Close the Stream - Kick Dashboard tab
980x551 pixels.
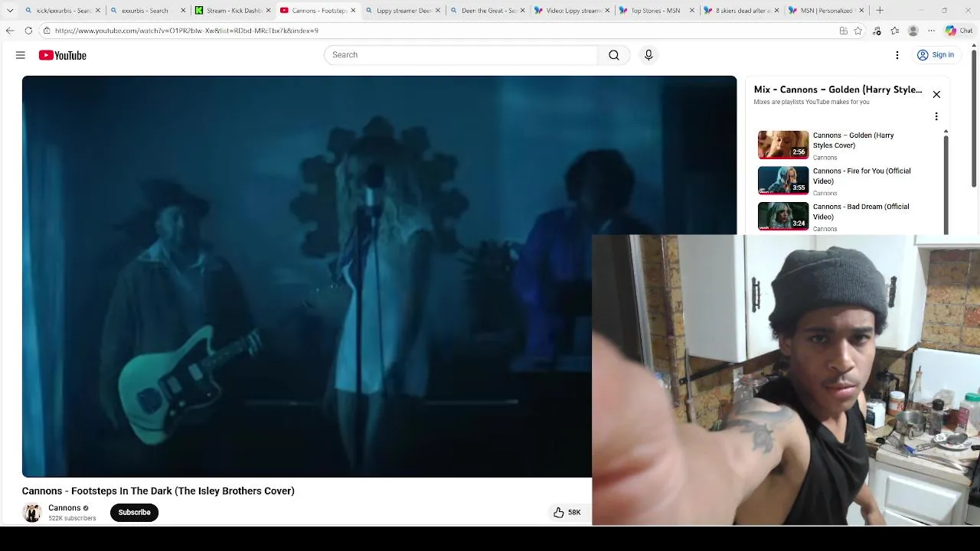pos(268,11)
